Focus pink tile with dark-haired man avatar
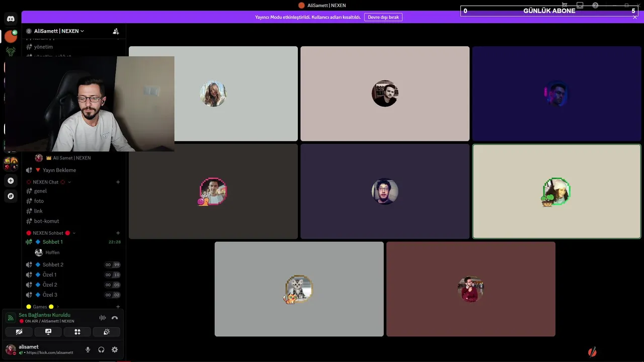The width and height of the screenshot is (644, 362). coord(385,94)
